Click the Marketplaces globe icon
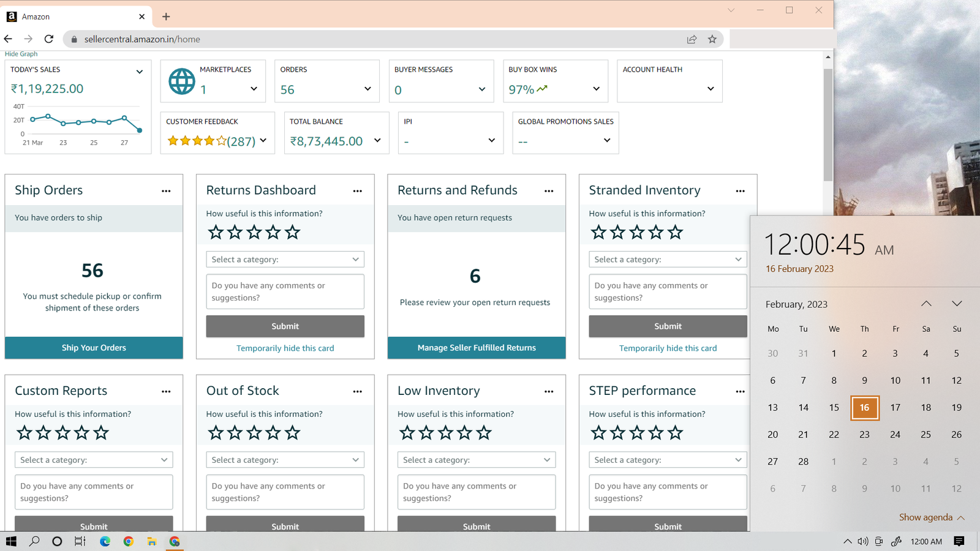 [182, 81]
